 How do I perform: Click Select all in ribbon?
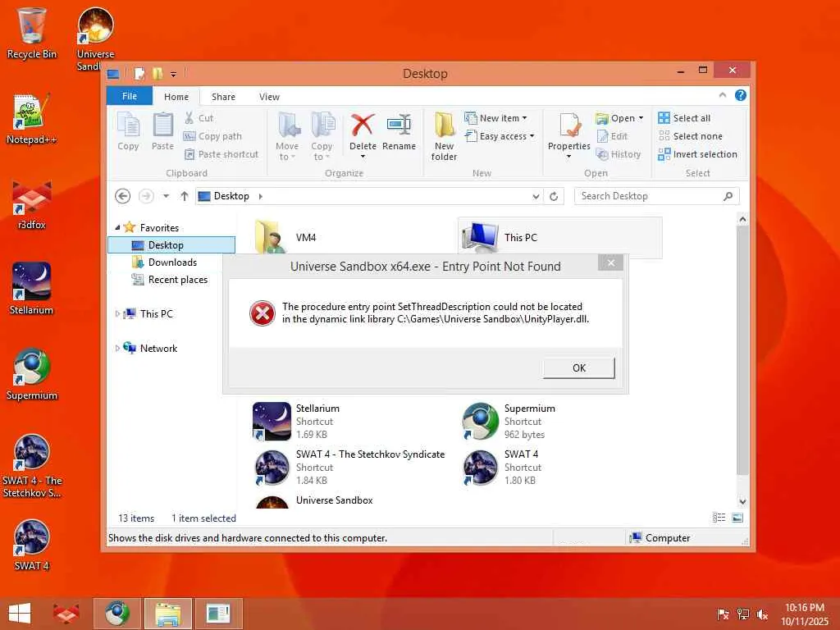tap(684, 118)
